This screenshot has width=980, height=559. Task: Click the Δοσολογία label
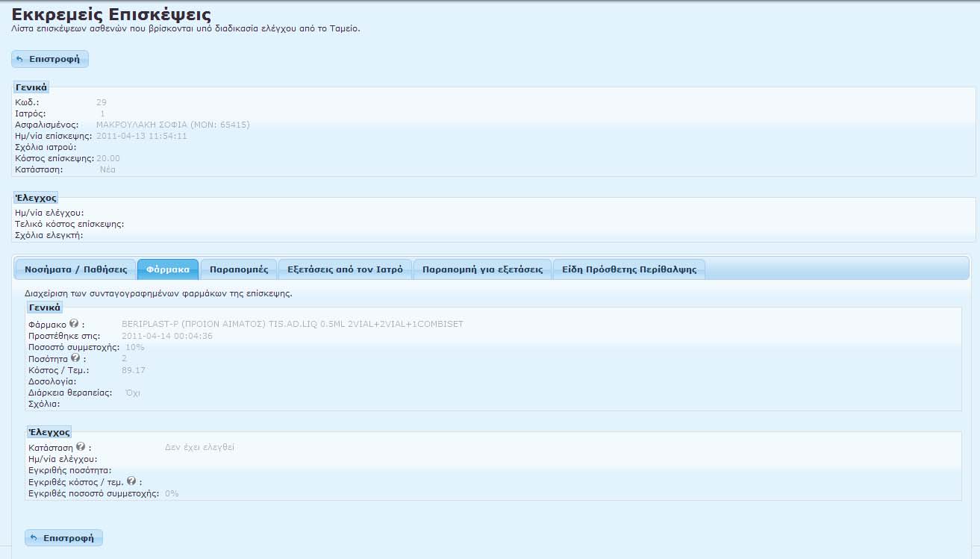52,381
